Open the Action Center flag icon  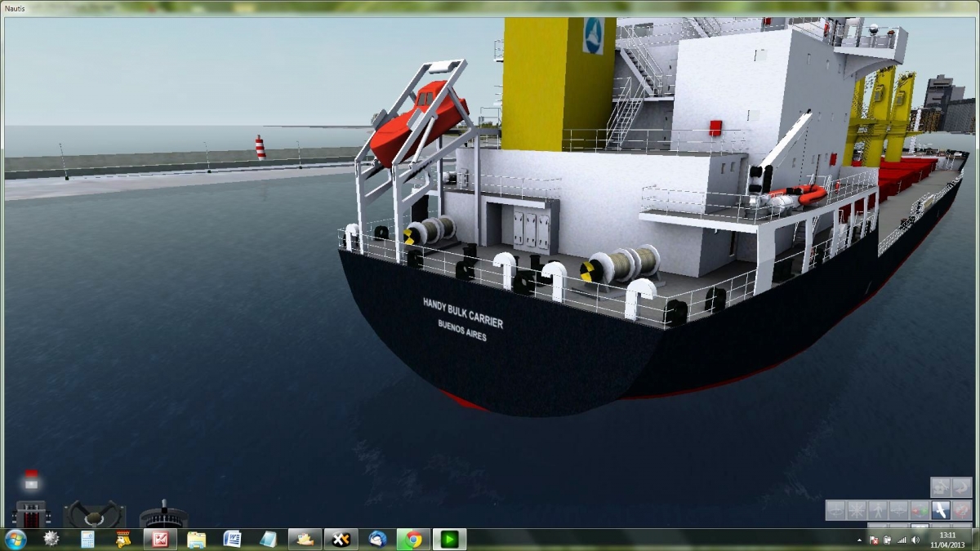(x=874, y=540)
